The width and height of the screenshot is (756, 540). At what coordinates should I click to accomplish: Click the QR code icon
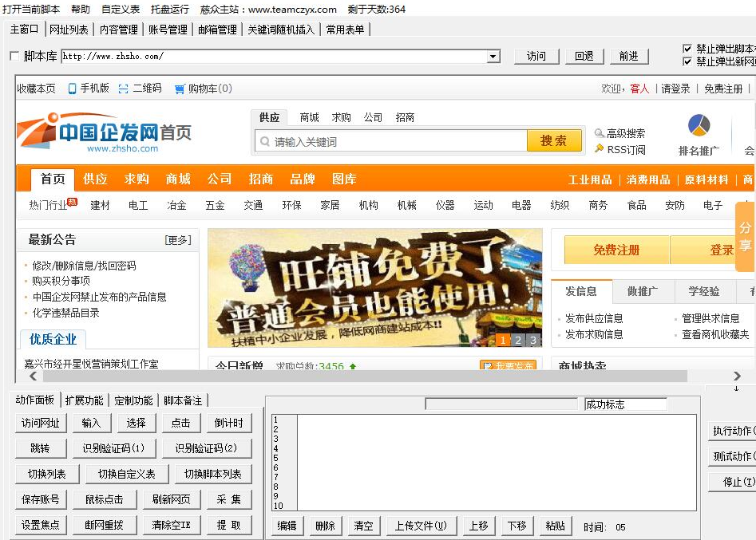coord(124,89)
